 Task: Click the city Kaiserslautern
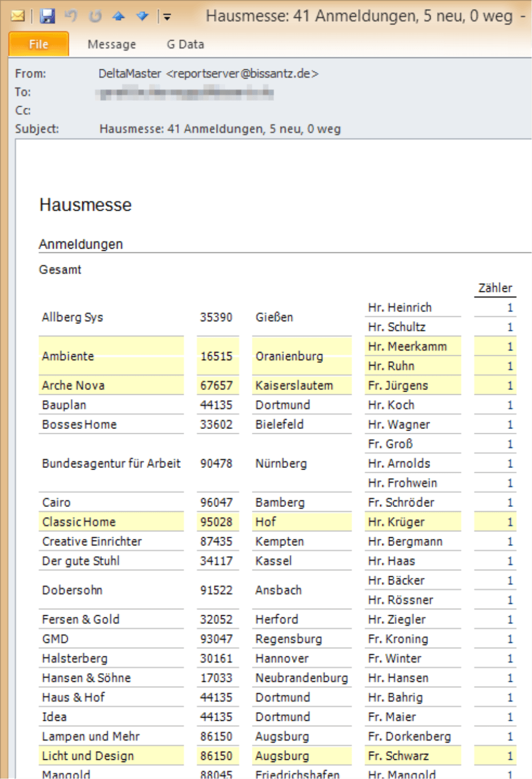pos(294,385)
